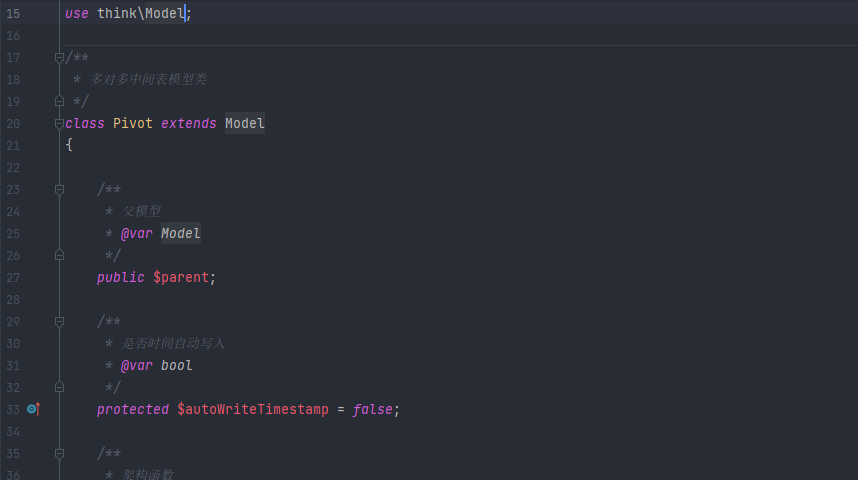The image size is (858, 480).
Task: Click Model in the use statement on line 15
Action: tap(164, 14)
